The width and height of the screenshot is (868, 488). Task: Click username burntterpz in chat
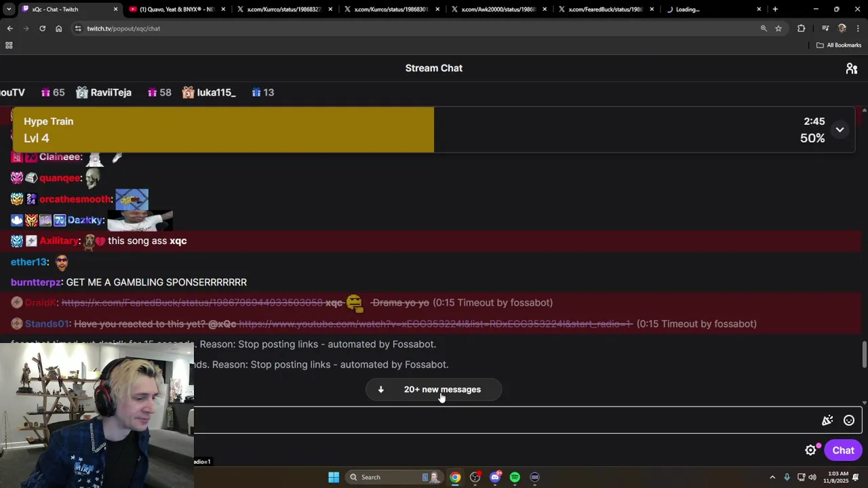coord(36,283)
